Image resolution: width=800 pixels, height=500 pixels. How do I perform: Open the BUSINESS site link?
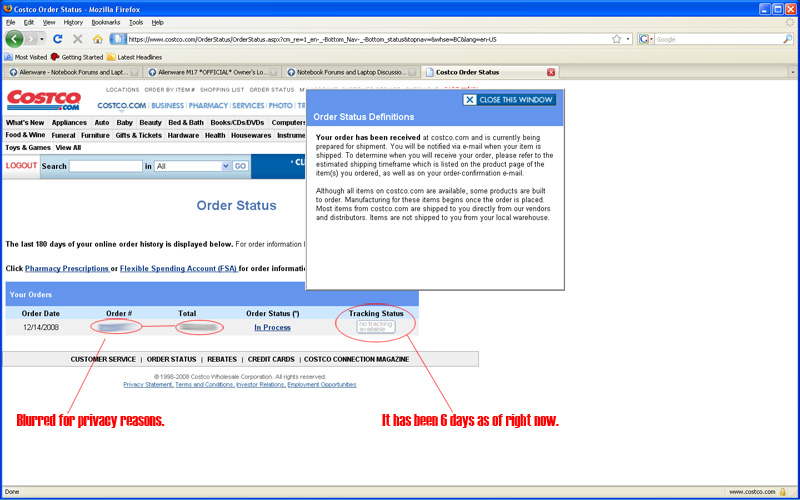[167, 106]
